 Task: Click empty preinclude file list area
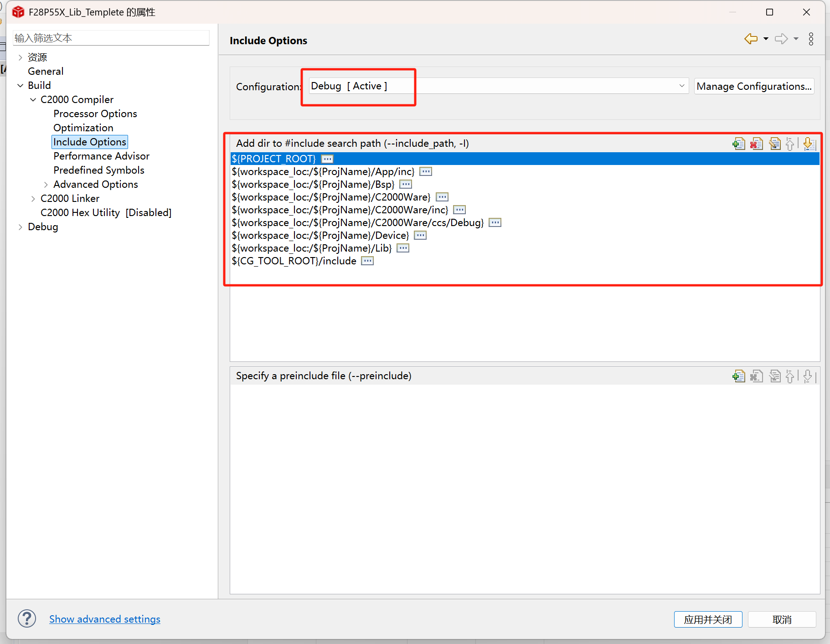coord(525,489)
